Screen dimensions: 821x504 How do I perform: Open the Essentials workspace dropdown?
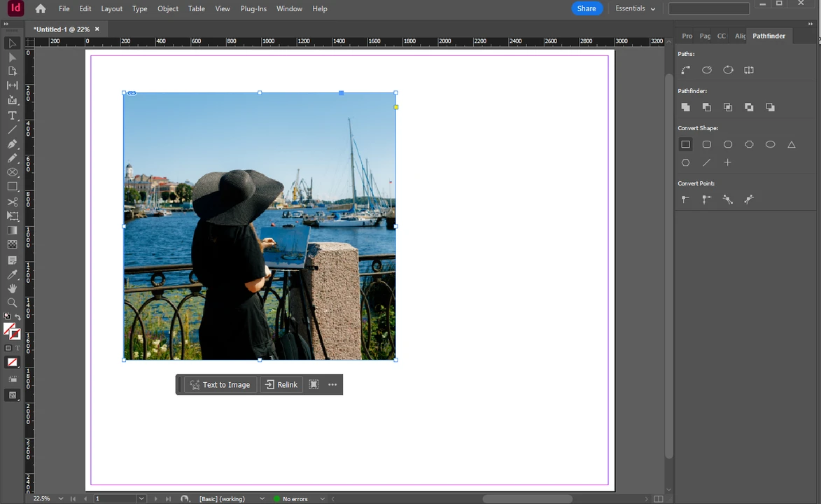[635, 8]
